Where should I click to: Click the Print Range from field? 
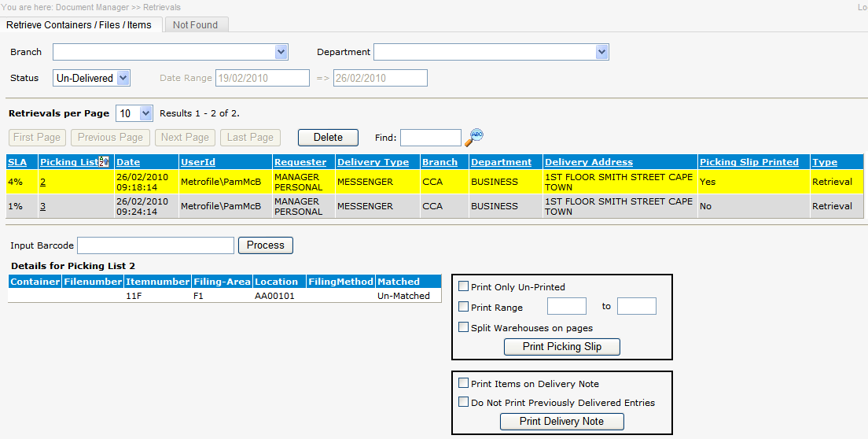(x=567, y=306)
